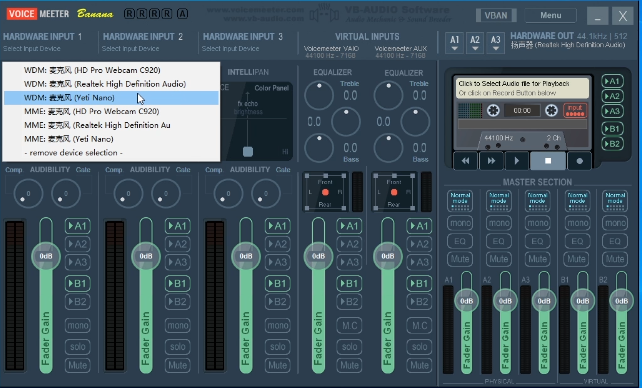This screenshot has width=642, height=388.
Task: Toggle B1 routing on Voicemeeter AUX strip
Action: [419, 283]
